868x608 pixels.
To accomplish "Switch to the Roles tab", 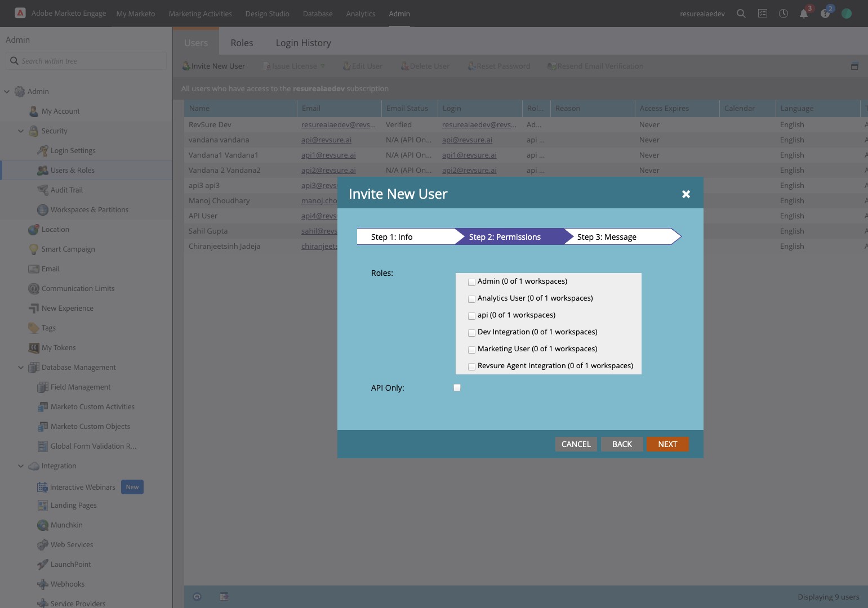I will 242,43.
